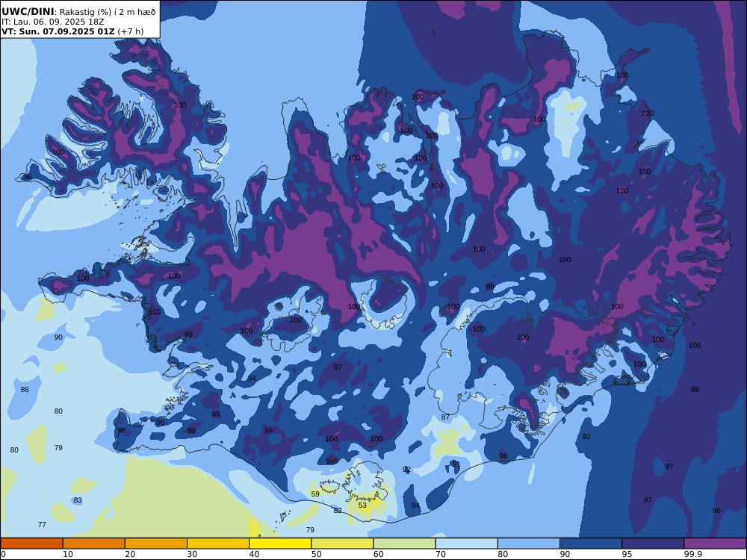Viewport: 747px width, 560px height.
Task: Click the dark orange 0–10 legend swatch
Action: (x=31, y=544)
